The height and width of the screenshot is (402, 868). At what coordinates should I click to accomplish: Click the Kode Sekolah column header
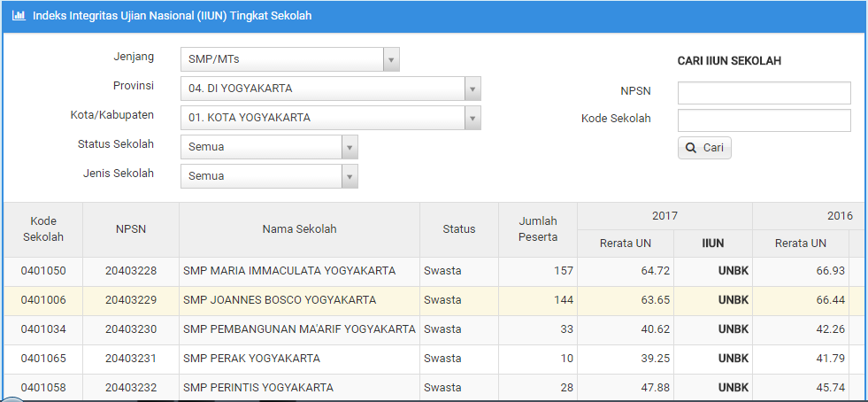pos(42,229)
